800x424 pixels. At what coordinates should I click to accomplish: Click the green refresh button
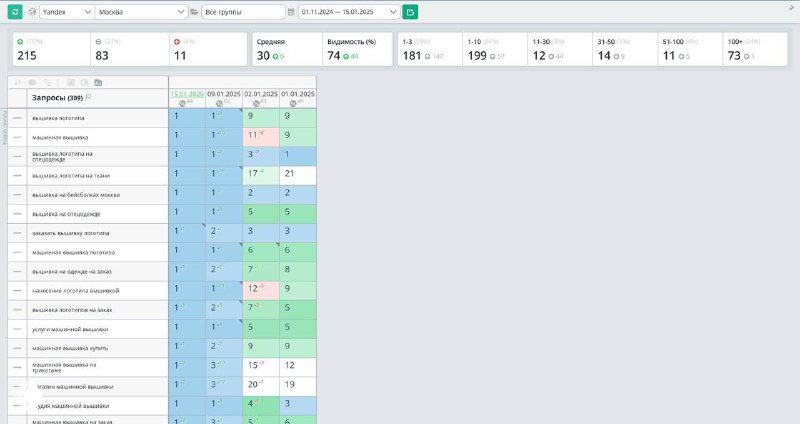15,12
